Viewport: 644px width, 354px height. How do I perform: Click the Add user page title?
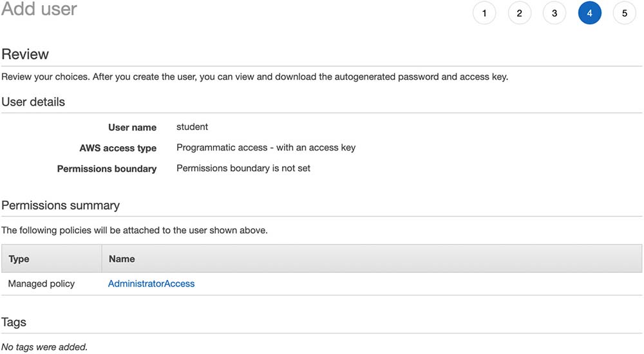tap(39, 10)
